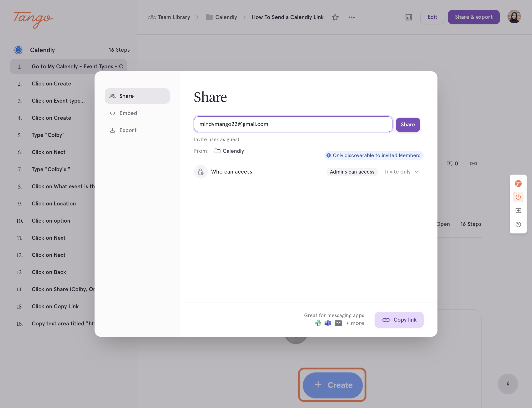Go to Team Library breadcrumb
Viewport: 532px width, 408px height.
169,17
